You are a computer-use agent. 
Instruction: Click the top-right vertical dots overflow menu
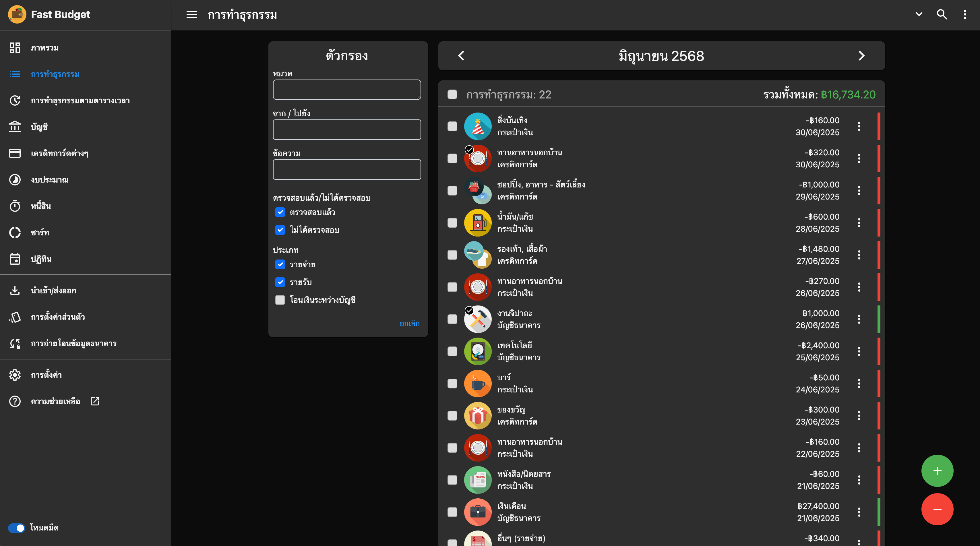click(x=965, y=14)
